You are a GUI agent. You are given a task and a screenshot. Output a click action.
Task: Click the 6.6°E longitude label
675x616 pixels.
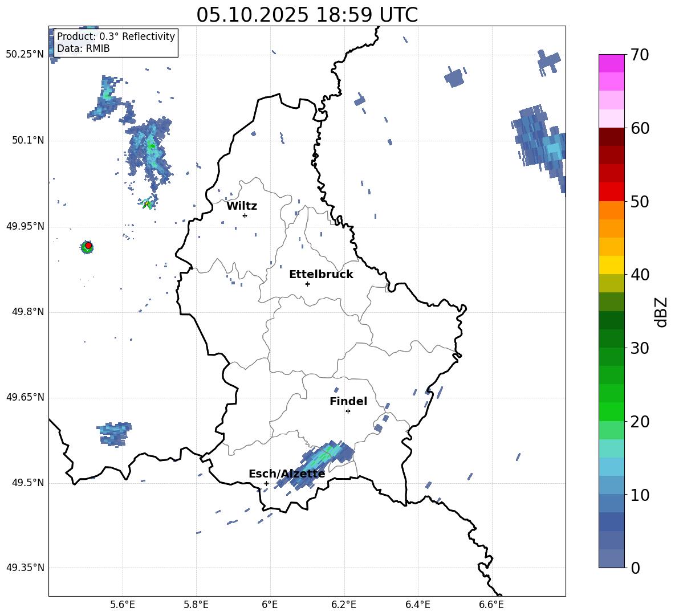click(x=491, y=605)
